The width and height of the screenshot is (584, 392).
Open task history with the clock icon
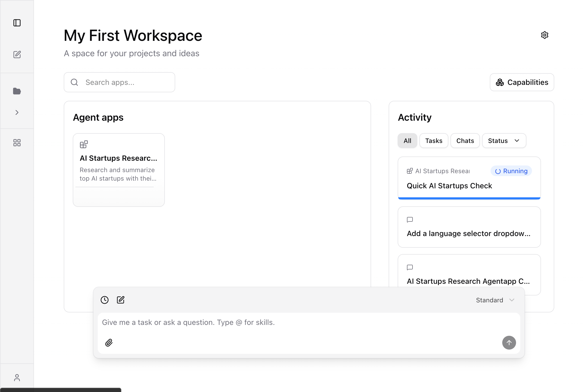tap(105, 300)
